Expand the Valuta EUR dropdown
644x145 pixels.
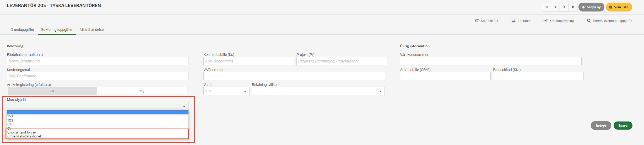pyautogui.click(x=226, y=91)
